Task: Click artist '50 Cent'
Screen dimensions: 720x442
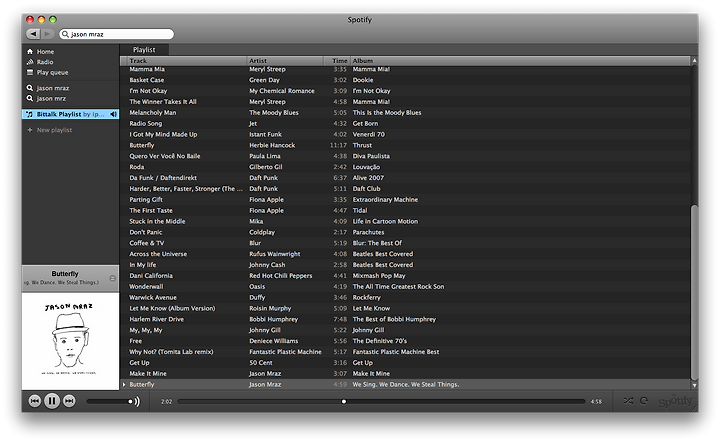Action: [x=261, y=363]
